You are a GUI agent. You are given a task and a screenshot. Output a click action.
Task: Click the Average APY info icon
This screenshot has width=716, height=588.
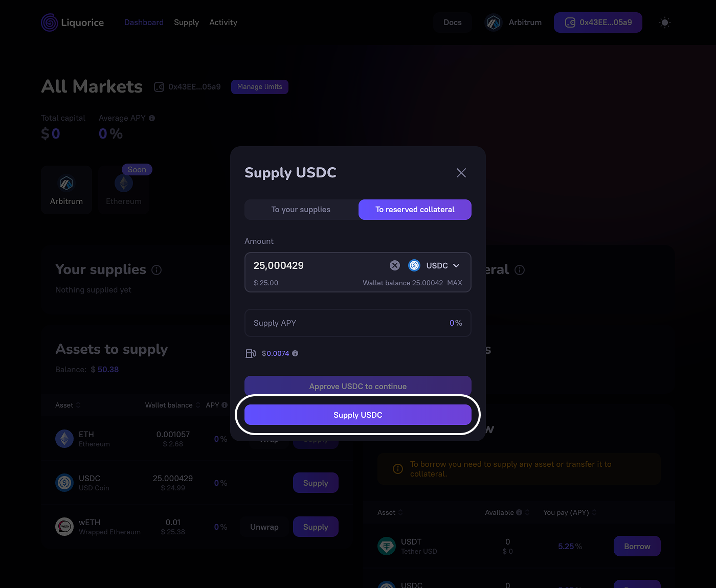click(x=152, y=118)
